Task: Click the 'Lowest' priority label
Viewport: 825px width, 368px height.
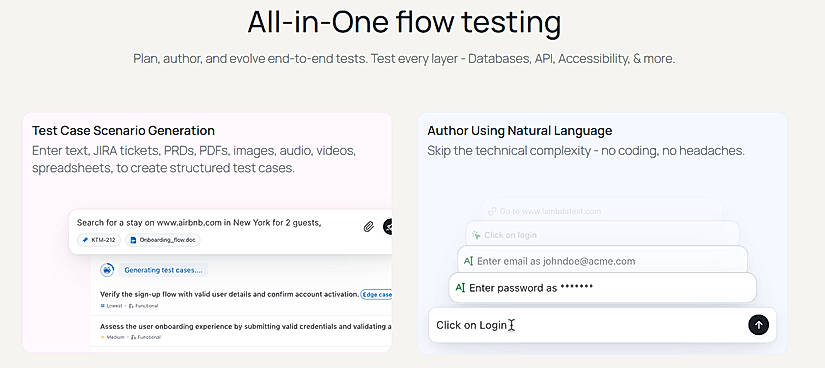Action: 111,306
